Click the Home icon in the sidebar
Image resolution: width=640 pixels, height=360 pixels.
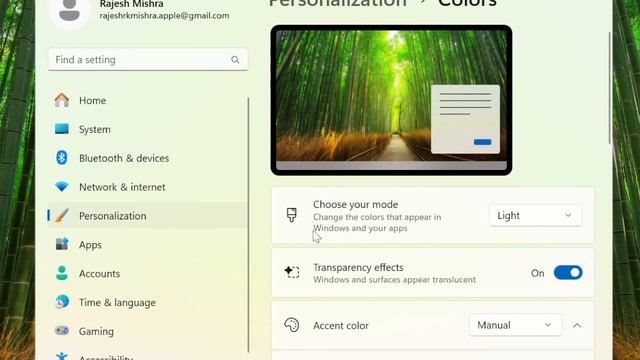pos(62,100)
